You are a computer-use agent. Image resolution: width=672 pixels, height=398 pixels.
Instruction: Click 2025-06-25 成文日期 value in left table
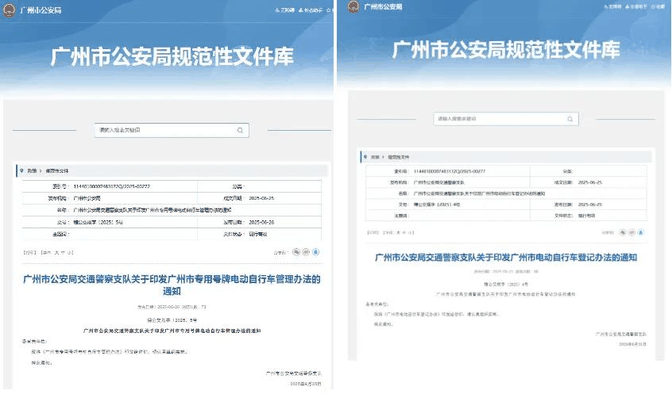click(261, 198)
